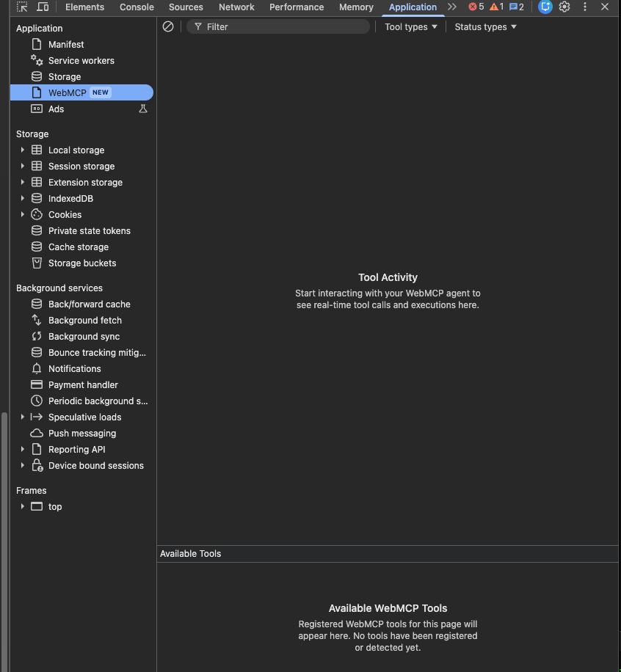
Task: Switch to the Network tab
Action: [236, 7]
